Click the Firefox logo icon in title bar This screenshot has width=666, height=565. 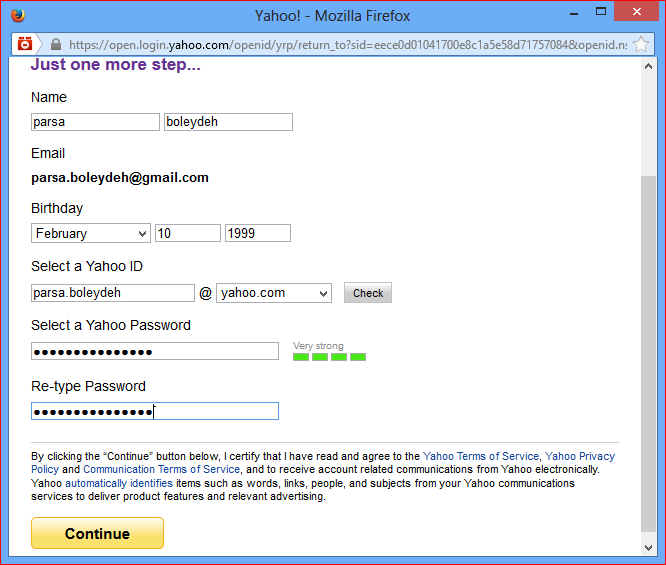click(x=18, y=15)
